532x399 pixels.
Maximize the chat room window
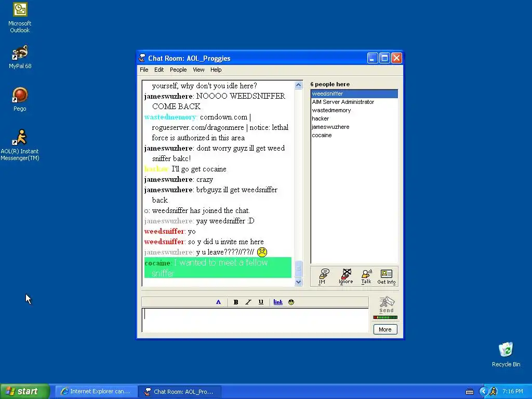pyautogui.click(x=384, y=58)
